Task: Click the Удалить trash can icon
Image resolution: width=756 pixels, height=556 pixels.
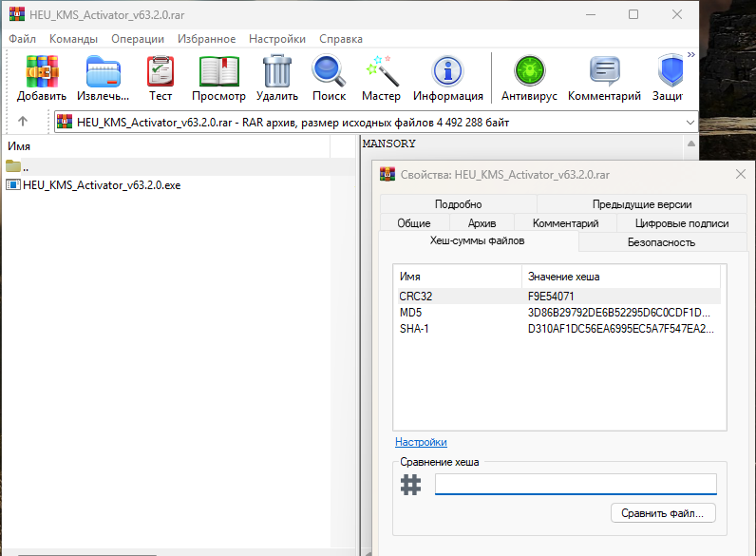Action: coord(277,71)
